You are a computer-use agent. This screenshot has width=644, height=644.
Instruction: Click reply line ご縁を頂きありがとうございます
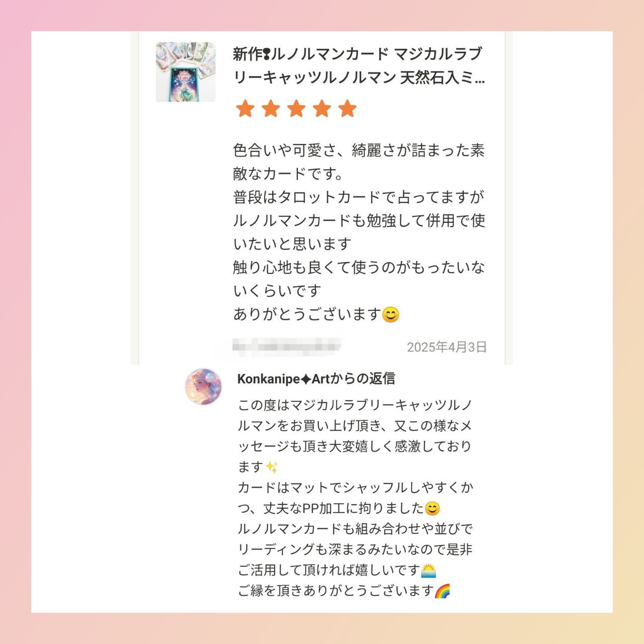[x=336, y=591]
